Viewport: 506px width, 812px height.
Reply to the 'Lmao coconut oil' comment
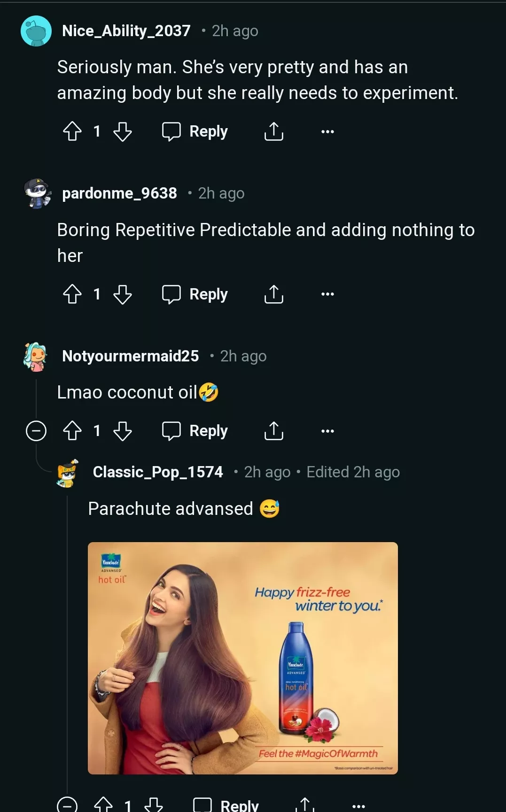pos(195,431)
